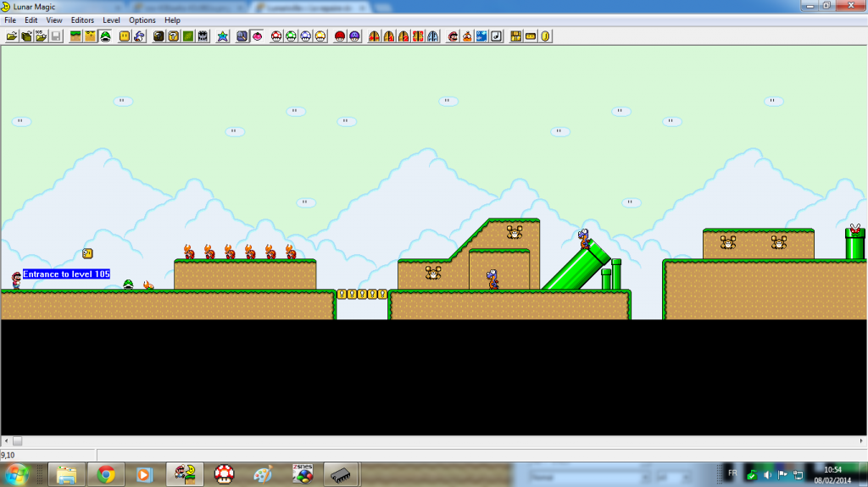Open the blue Rex Add Sprites window

140,36
